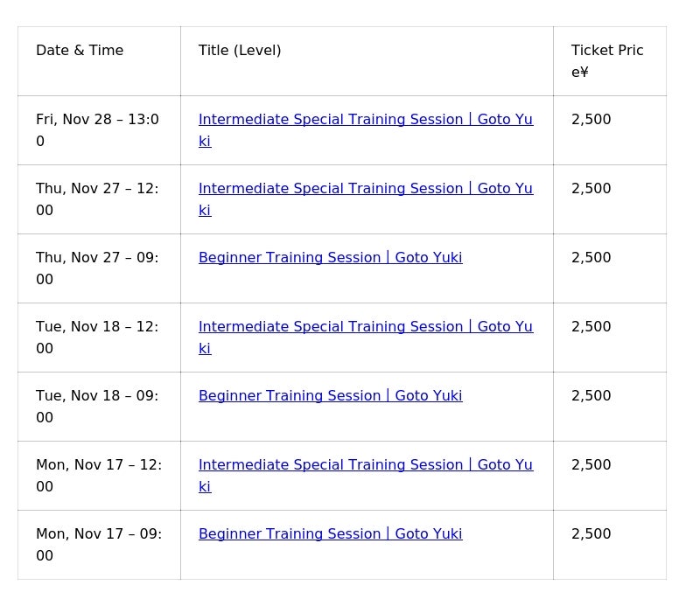Viewport: 700px width, 606px height.
Task: Open Thu, Nov 27 Intermediate Special Training link
Action: [365, 189]
